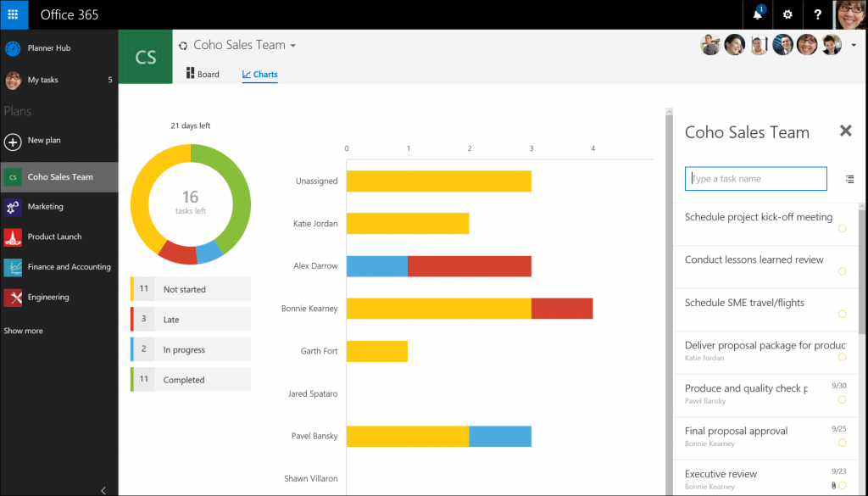The image size is (868, 496).
Task: Click the Type a task name field
Action: click(755, 179)
